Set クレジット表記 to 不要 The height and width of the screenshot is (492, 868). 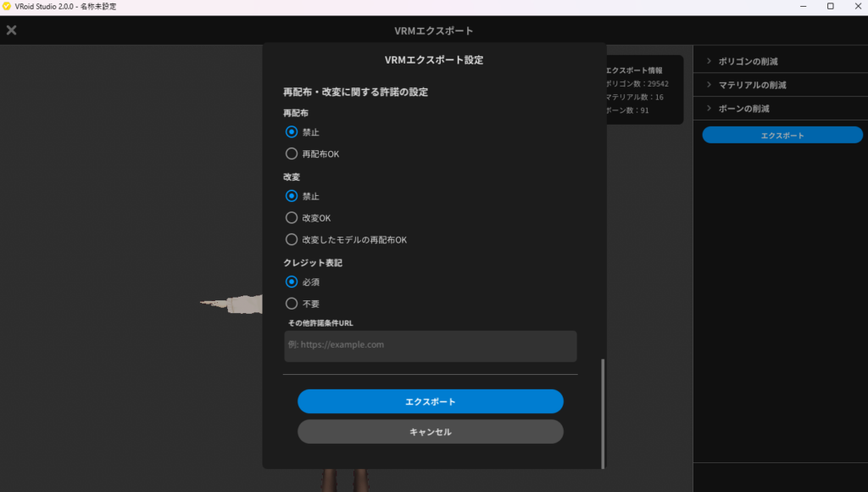292,304
